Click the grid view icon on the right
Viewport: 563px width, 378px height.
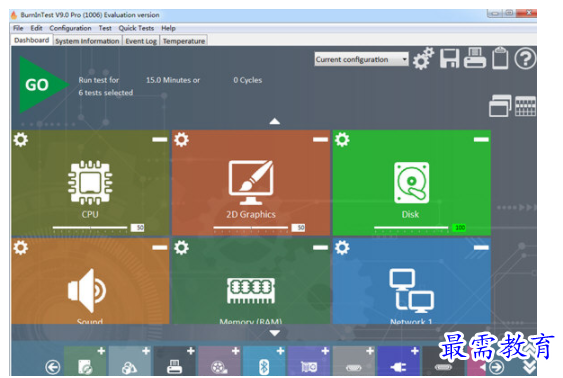coord(525,107)
